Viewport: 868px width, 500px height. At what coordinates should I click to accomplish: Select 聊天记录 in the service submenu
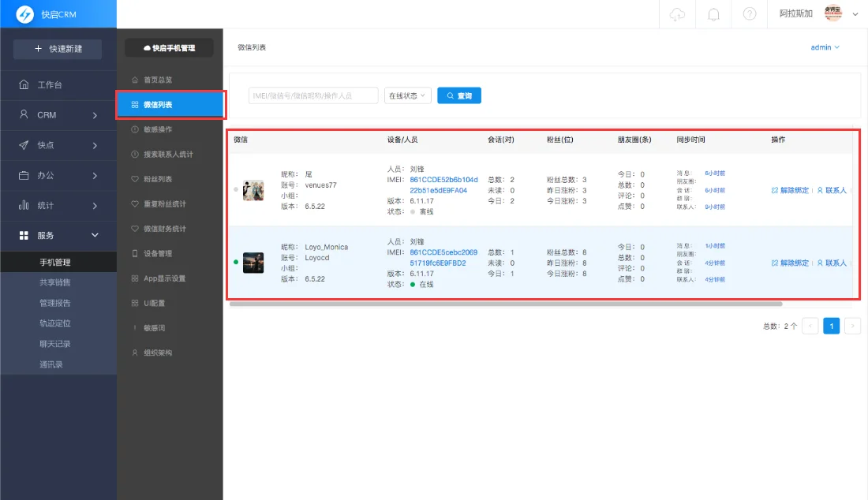55,344
